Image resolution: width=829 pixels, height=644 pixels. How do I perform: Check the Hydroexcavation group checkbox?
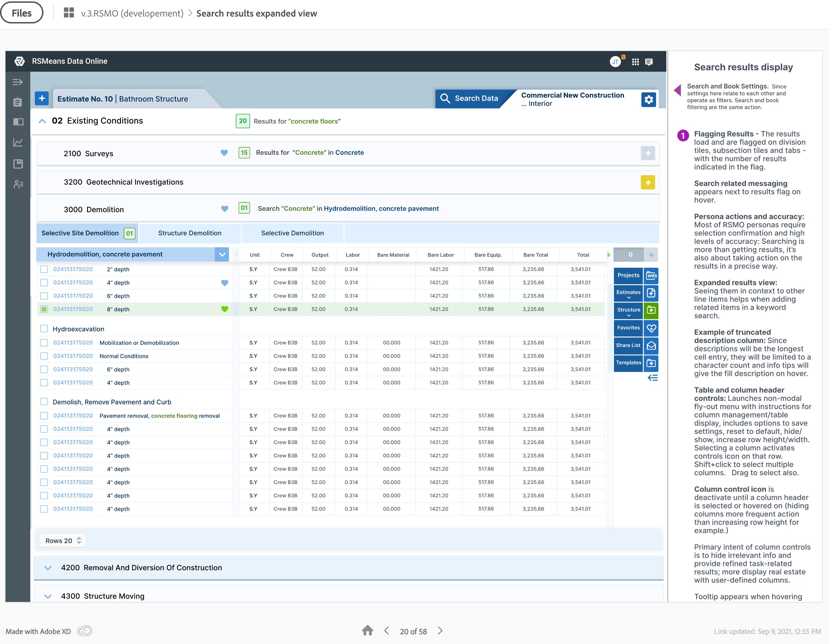pos(44,329)
